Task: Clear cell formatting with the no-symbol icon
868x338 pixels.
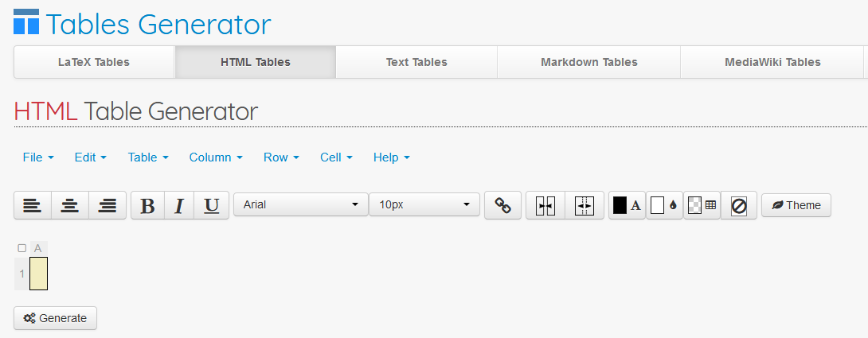Action: click(739, 206)
